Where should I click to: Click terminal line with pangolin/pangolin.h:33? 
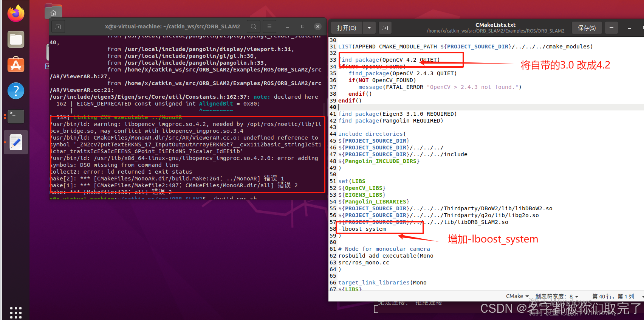coord(187,63)
